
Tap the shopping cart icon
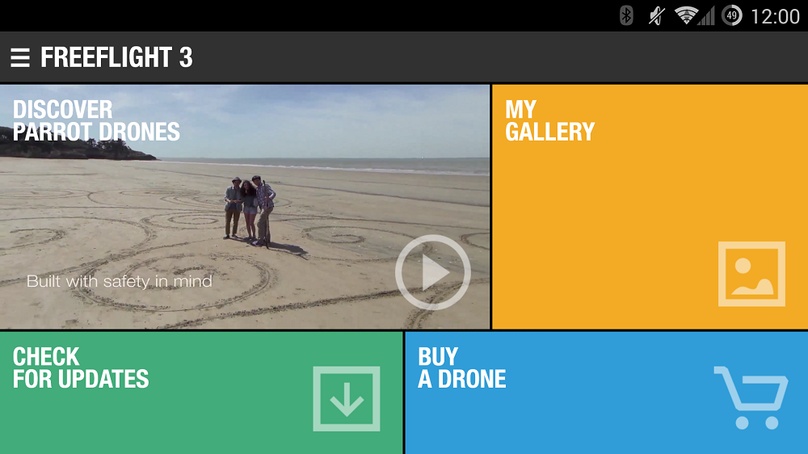click(751, 397)
